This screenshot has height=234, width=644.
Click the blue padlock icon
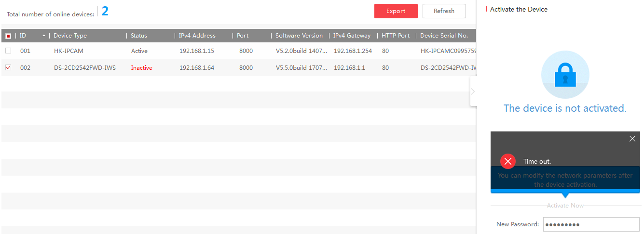[565, 76]
